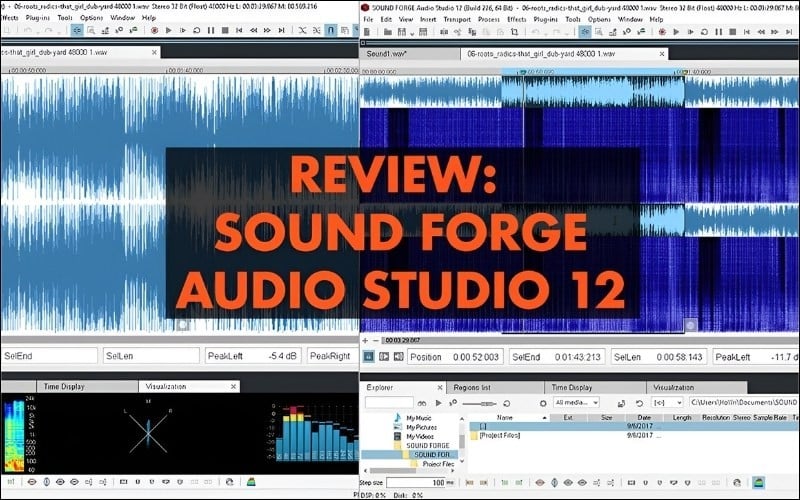The image size is (800, 500).
Task: Toggle the highlighted Edit tool in the left toolbar
Action: click(77, 31)
